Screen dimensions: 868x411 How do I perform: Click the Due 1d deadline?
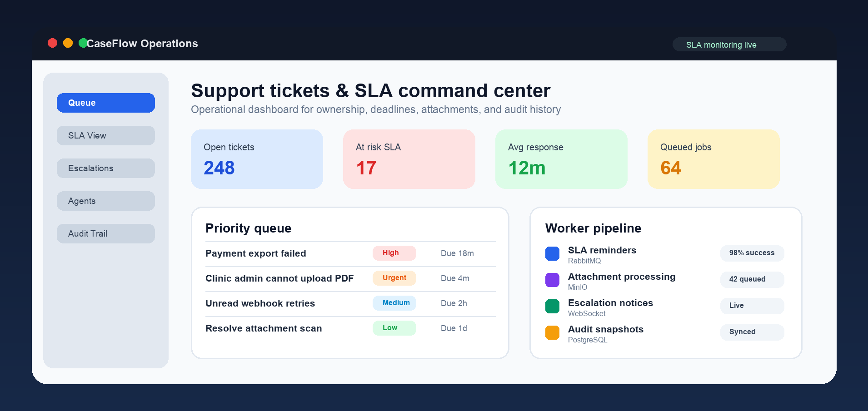[x=454, y=328]
